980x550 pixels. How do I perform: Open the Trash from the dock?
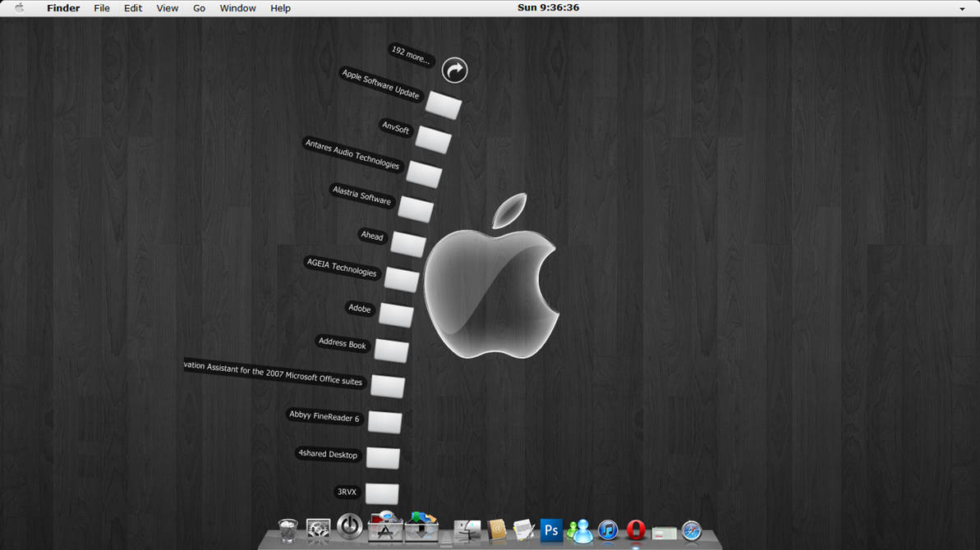(x=286, y=531)
